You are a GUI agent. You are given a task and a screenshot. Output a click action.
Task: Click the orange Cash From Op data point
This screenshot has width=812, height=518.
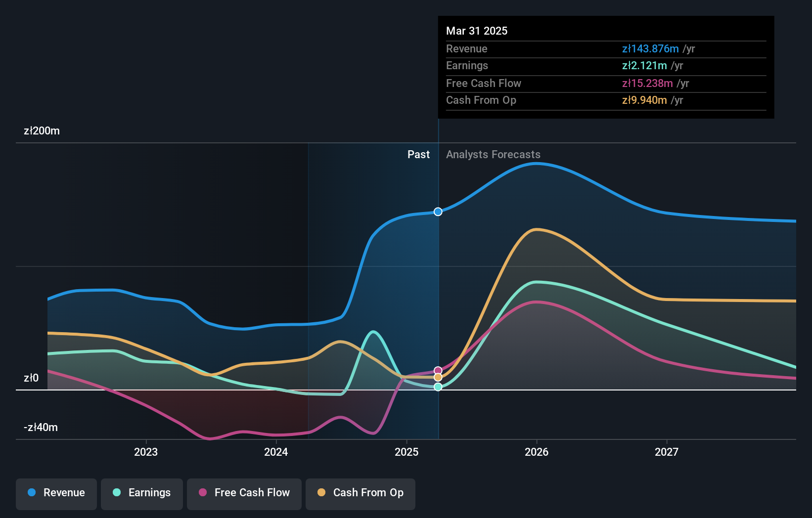[x=438, y=378]
